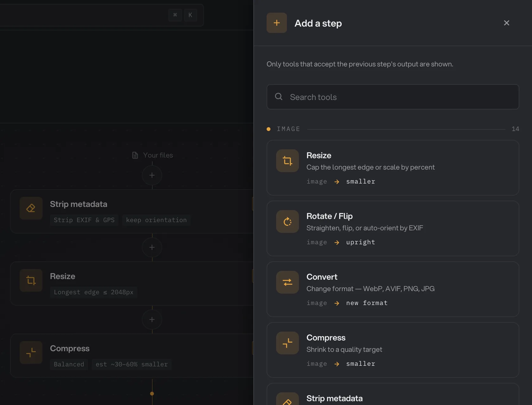Click 'Change format — WebP, AVIF, PNG, JPG'
The width and height of the screenshot is (532, 405).
[370, 289]
